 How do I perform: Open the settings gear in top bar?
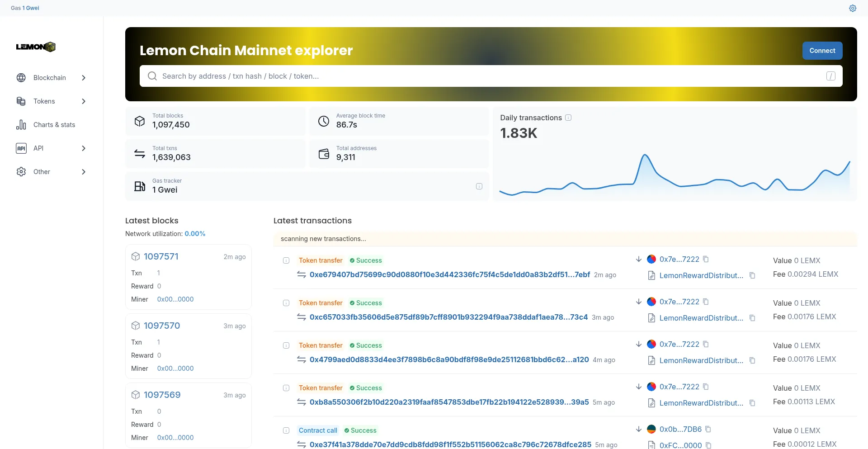853,8
